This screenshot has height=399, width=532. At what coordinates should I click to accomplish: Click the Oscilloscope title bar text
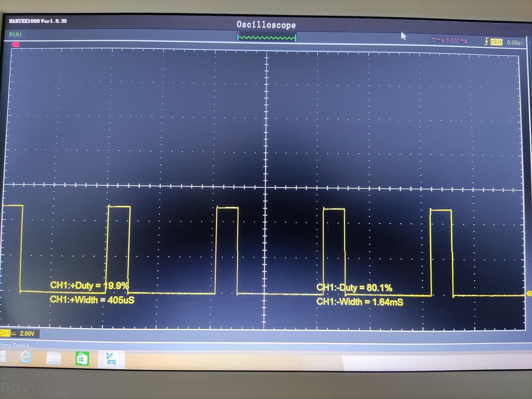tap(266, 25)
